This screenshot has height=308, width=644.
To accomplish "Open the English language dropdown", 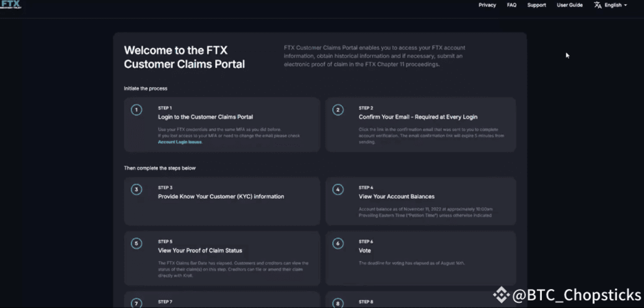I will [x=616, y=5].
